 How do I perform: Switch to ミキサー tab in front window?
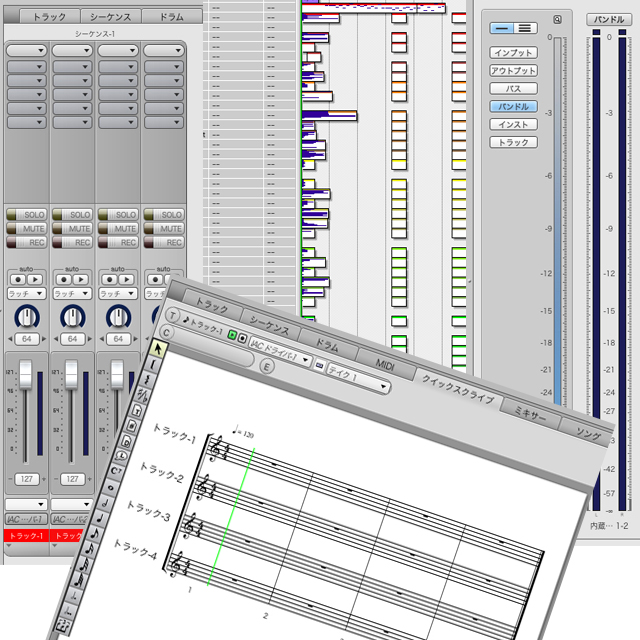529,415
